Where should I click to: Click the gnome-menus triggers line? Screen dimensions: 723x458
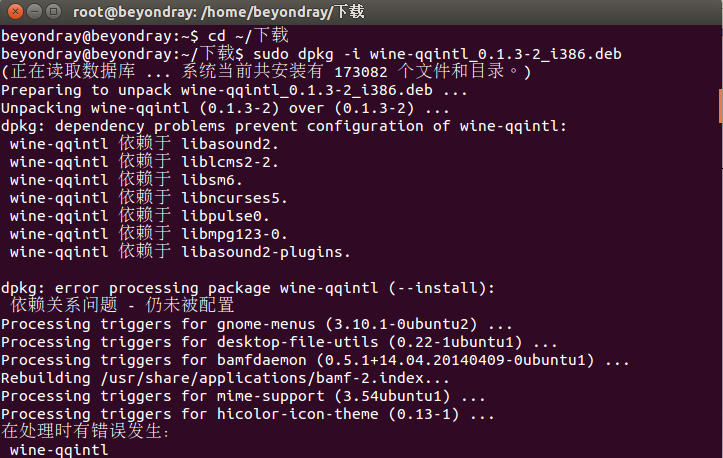pos(257,324)
